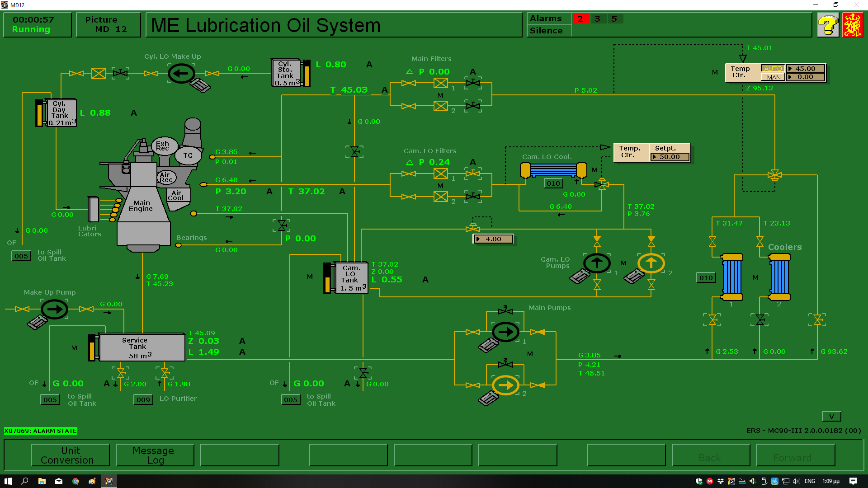Jump to picture 009 LO Purifier

coord(143,399)
